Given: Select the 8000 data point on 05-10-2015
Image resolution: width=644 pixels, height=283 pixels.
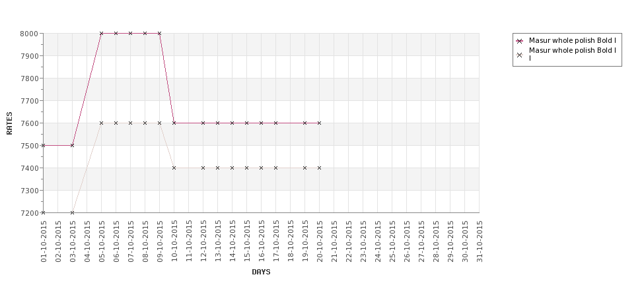Looking at the screenshot, I should [x=102, y=33].
